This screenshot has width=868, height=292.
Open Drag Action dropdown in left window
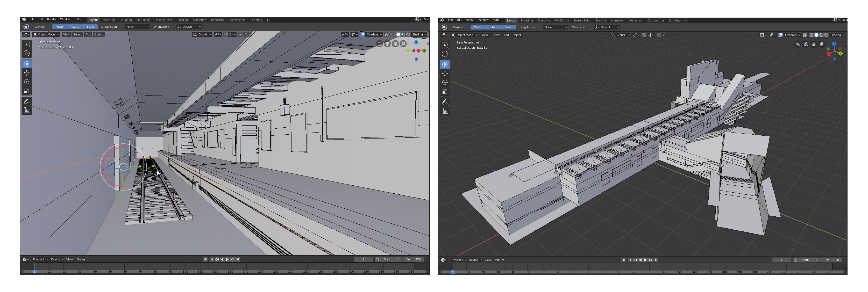pos(137,27)
